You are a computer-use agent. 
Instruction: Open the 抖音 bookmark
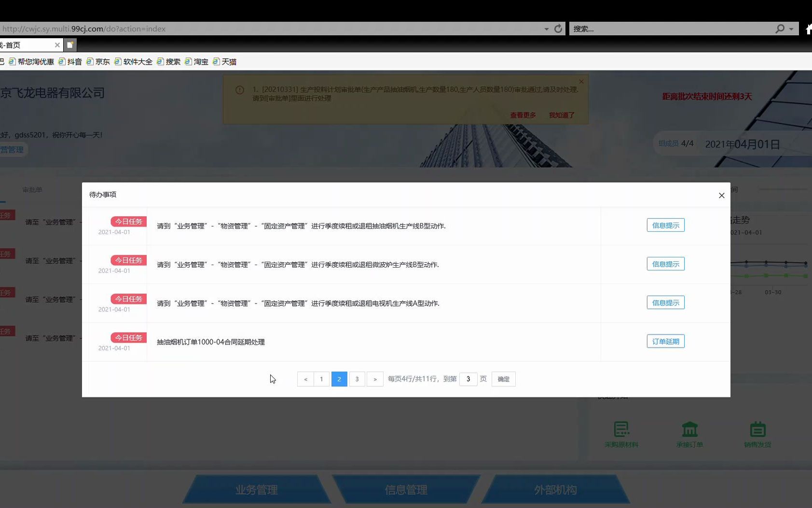click(x=70, y=61)
